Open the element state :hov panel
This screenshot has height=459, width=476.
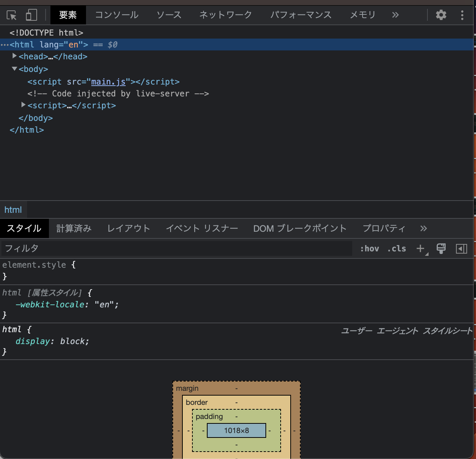pos(370,248)
